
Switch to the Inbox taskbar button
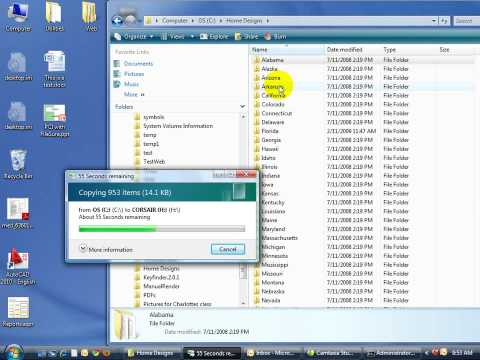[x=272, y=353]
